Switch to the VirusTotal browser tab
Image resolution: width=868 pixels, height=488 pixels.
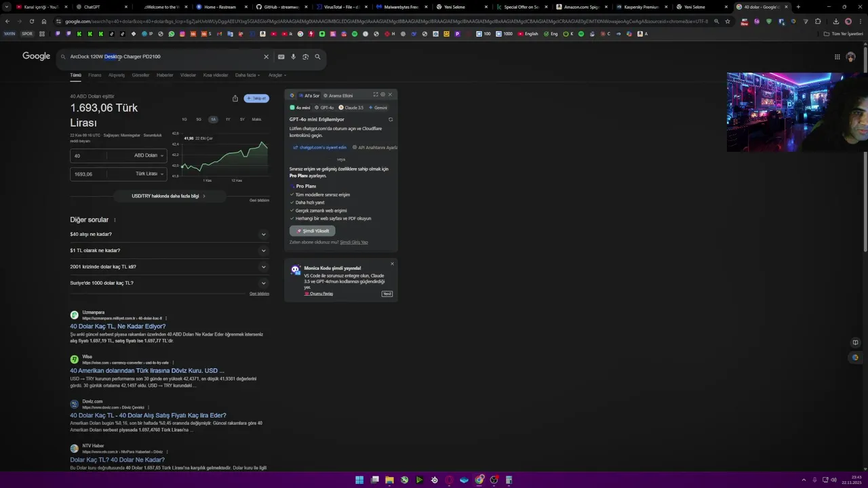[342, 7]
